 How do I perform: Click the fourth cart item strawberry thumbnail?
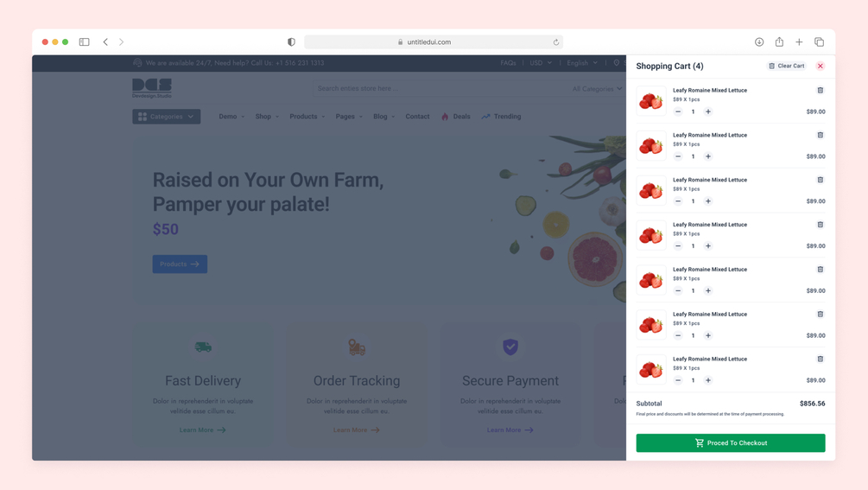click(651, 235)
